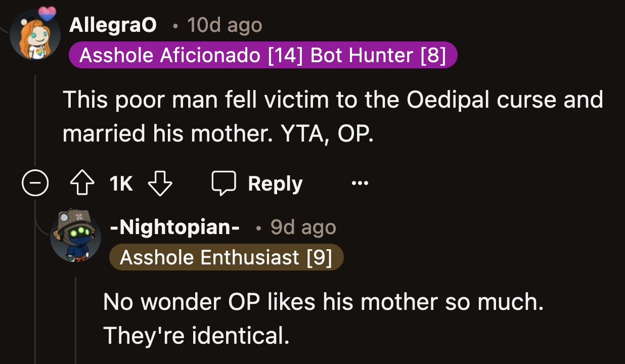Open AllegraO's user profile
The image size is (625, 364).
[113, 24]
